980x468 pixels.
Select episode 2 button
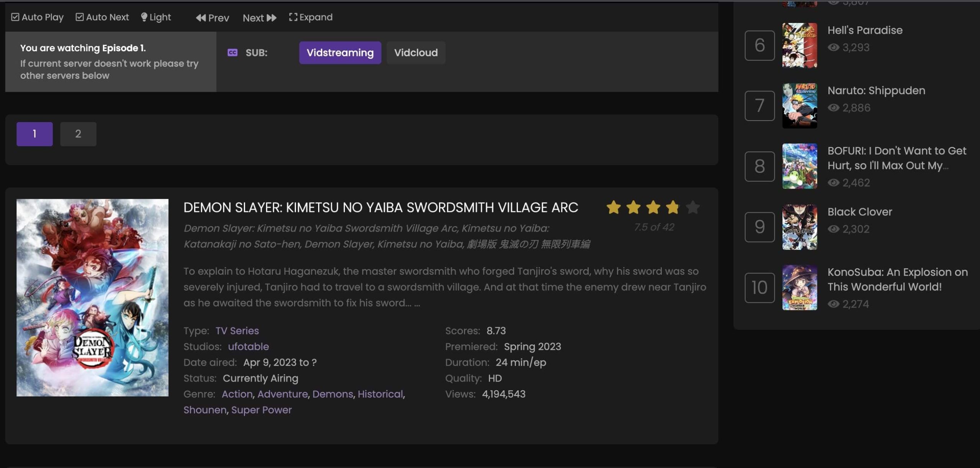click(x=78, y=134)
